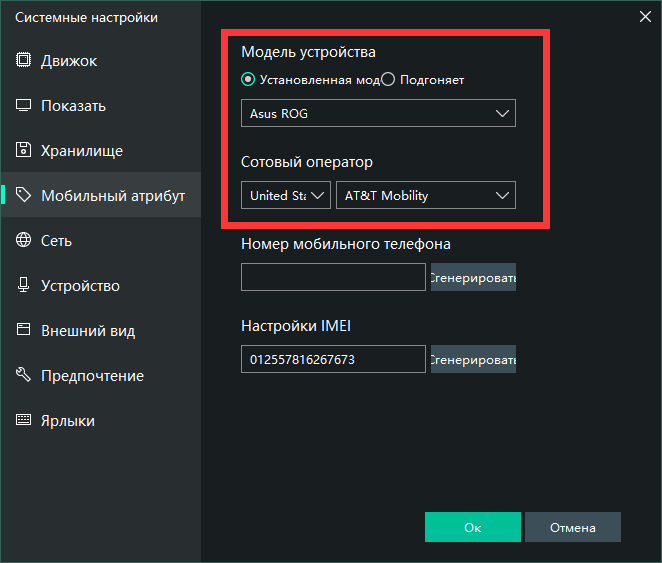Click the window icon for Внешний вид
The width and height of the screenshot is (662, 563).
coord(23,331)
